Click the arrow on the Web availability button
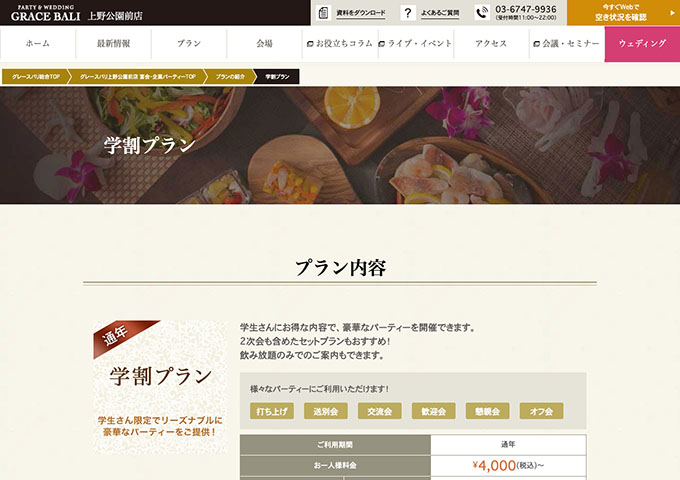Viewport: 680px width, 480px height. 673,13
